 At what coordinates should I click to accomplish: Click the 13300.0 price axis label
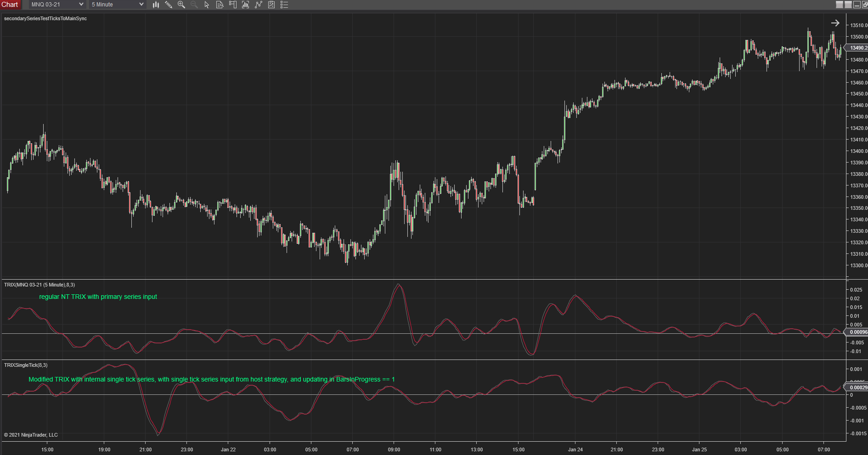(859, 265)
